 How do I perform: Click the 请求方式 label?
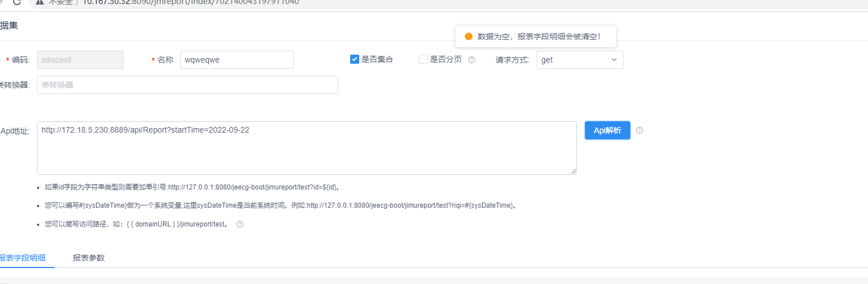point(513,60)
